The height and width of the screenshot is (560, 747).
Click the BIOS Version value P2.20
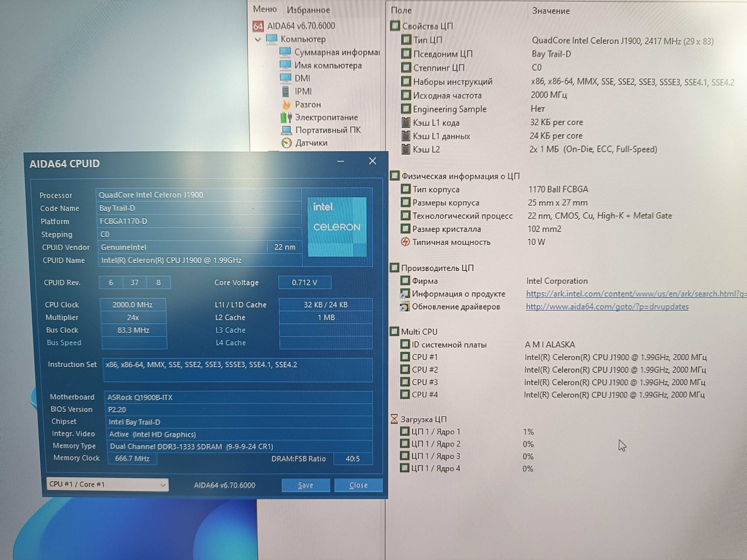239,409
